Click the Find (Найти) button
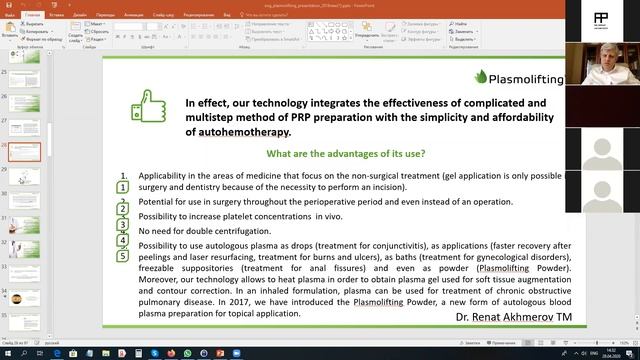This screenshot has height=360, width=640. (458, 24)
